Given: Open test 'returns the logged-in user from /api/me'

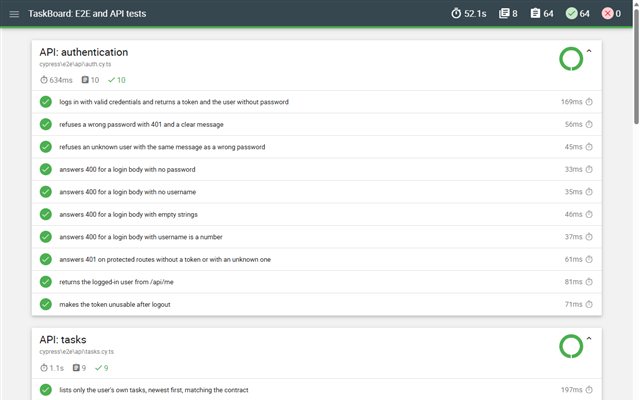Looking at the screenshot, I should (x=317, y=281).
